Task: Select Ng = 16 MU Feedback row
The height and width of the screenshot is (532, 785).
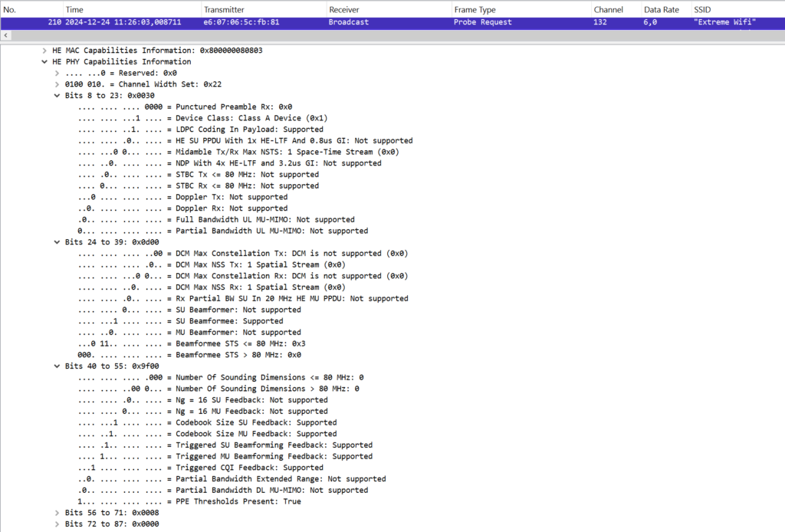Action: (202, 412)
